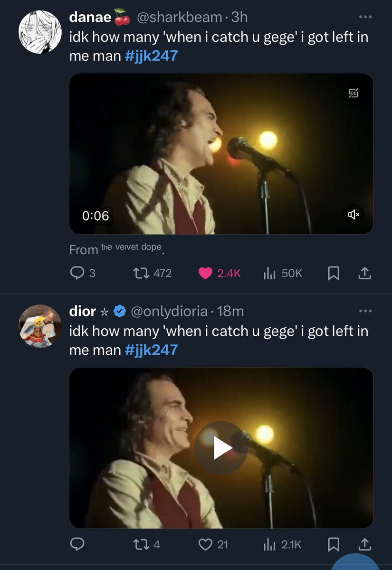Bookmark danae's tweet
The width and height of the screenshot is (392, 570).
pyautogui.click(x=334, y=273)
